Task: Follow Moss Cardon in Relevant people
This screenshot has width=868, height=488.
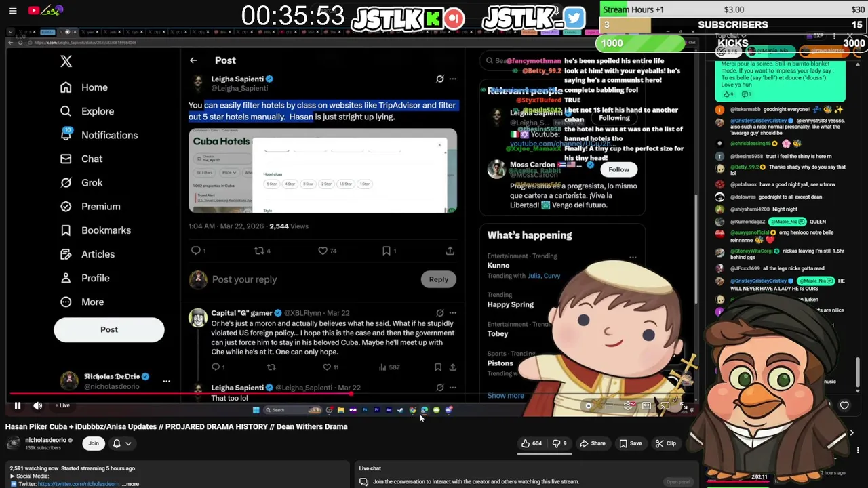Action: pyautogui.click(x=618, y=169)
